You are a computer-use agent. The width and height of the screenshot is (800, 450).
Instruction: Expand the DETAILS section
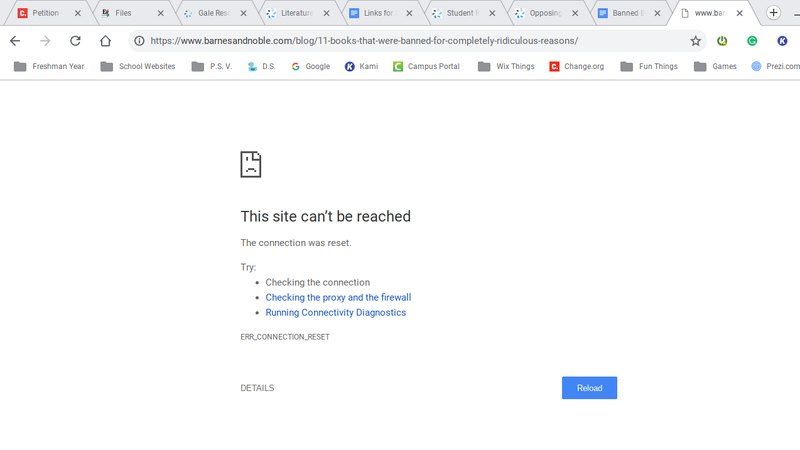click(257, 388)
